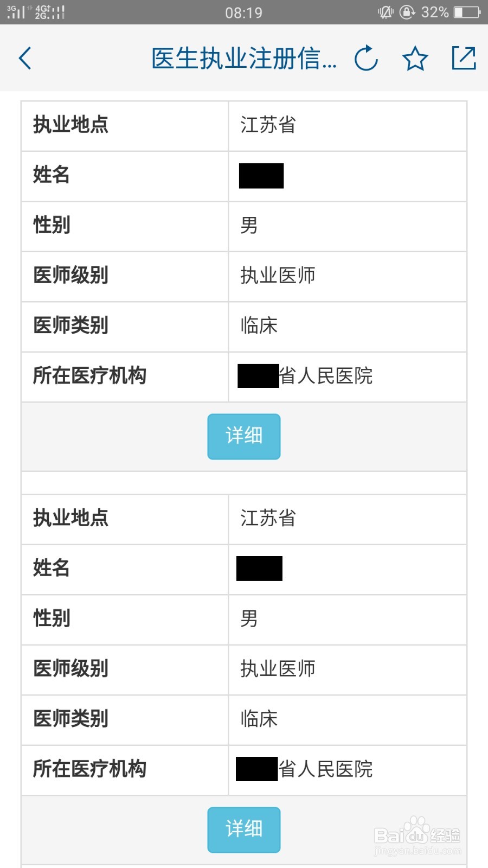Tap the clock time 08:19

244,12
